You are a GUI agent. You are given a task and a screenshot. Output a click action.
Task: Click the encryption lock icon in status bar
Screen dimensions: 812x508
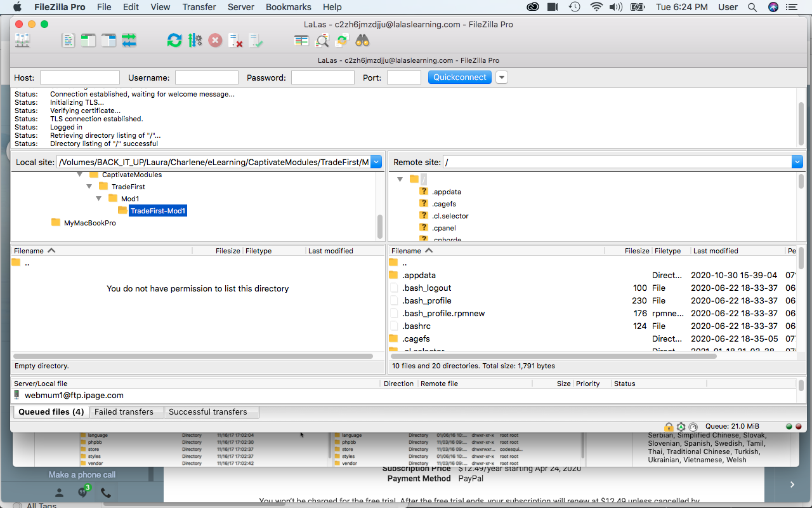[x=669, y=427]
